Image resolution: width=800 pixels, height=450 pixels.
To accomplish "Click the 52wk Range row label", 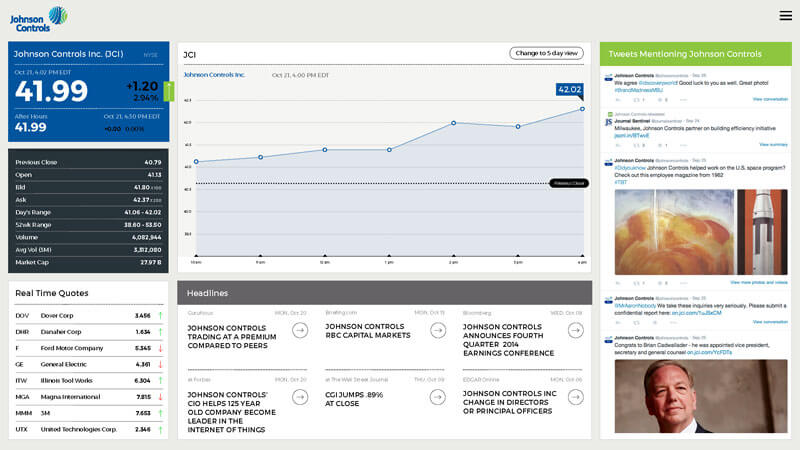I will tap(33, 225).
